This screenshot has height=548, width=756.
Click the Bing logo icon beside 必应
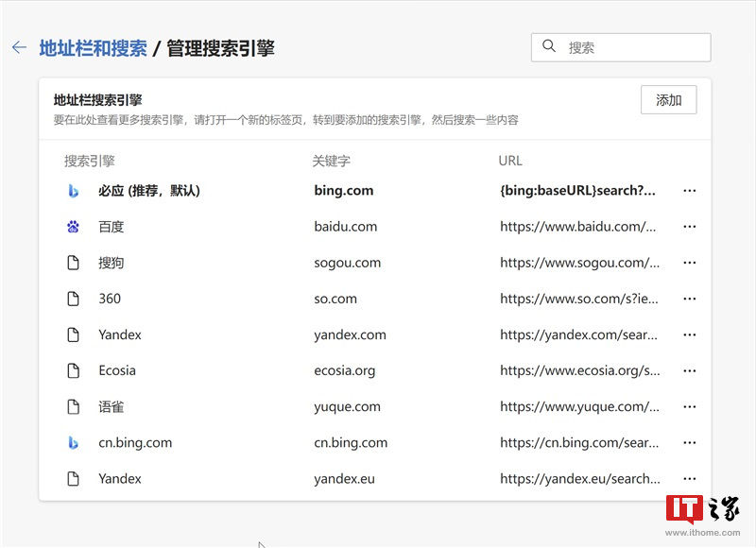[75, 190]
